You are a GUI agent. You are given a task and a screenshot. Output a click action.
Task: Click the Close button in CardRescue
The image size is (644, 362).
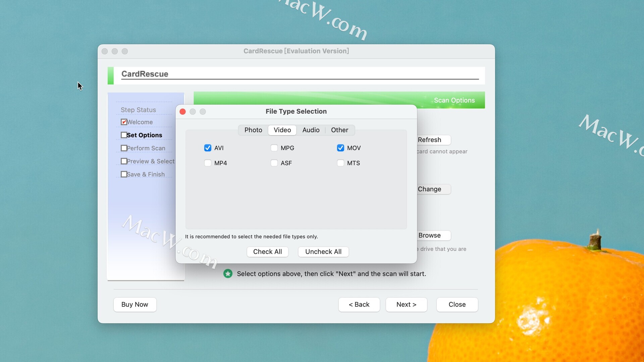[457, 304]
